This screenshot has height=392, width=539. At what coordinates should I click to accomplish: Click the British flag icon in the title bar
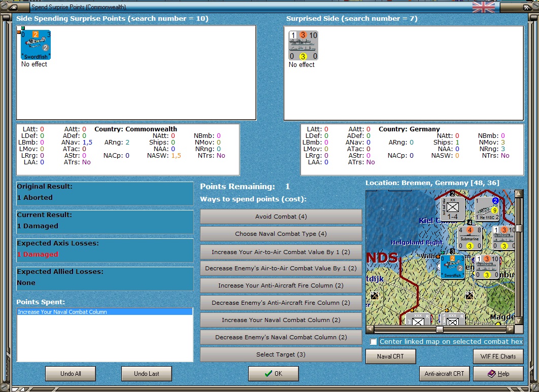click(484, 7)
